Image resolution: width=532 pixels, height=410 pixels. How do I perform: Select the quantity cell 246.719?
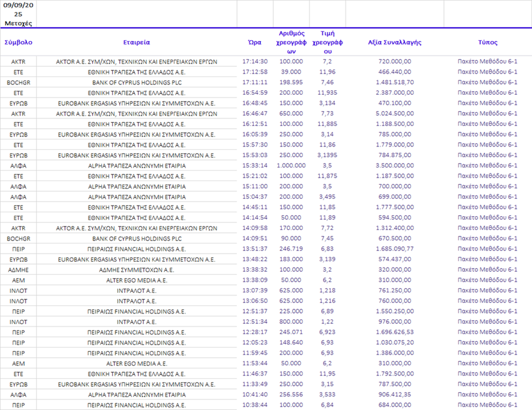[x=291, y=249]
